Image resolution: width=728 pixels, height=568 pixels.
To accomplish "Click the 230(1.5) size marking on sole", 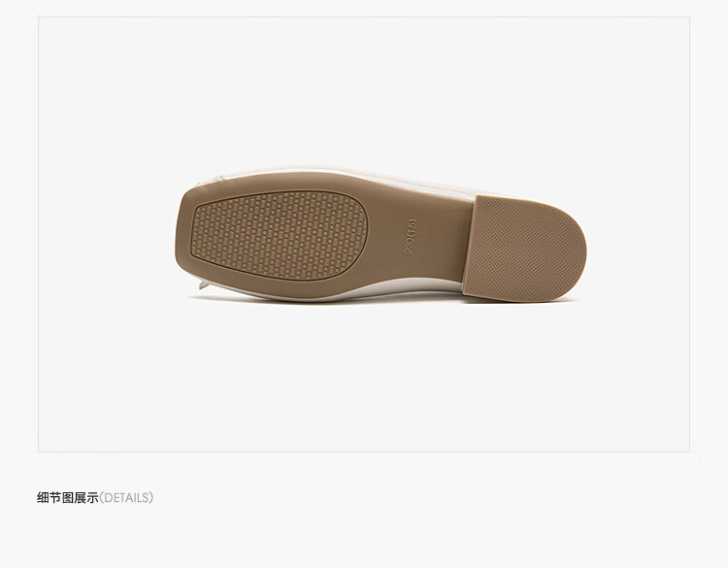I will click(x=412, y=236).
